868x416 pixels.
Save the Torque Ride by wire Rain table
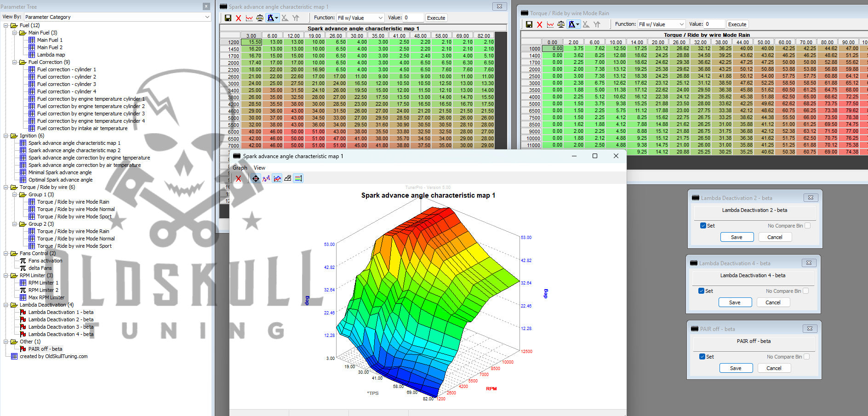pyautogui.click(x=529, y=24)
